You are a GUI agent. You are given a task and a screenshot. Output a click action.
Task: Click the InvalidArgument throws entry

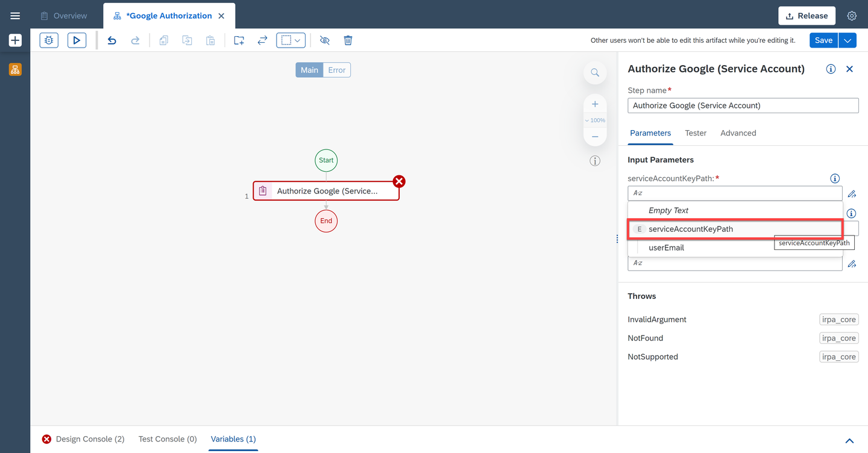coord(657,319)
